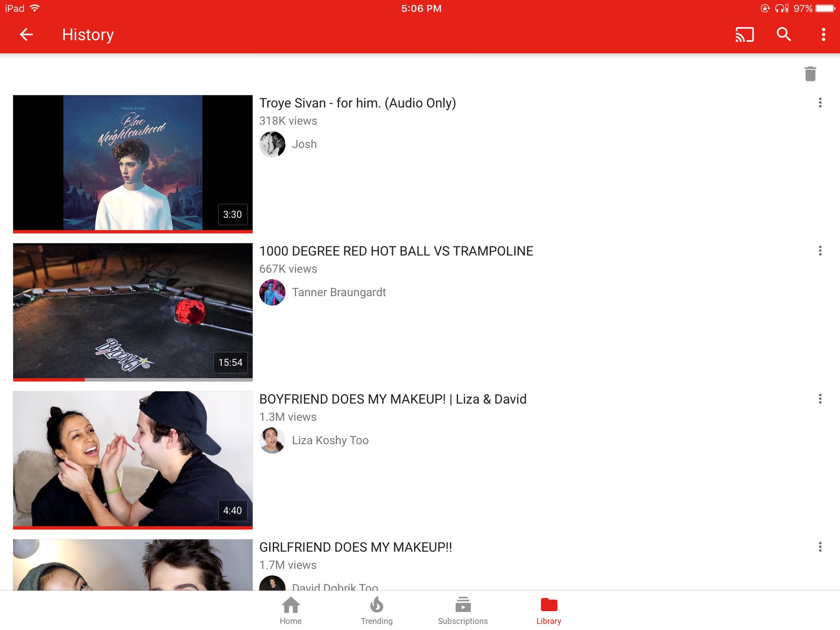Click watch progress bar under BOYFRIEND makeup video
This screenshot has height=630, width=840.
coord(133,528)
